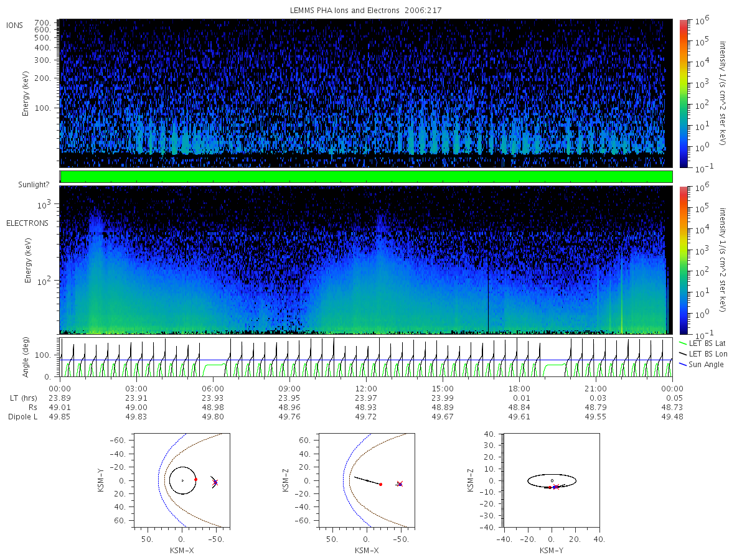This screenshot has width=747, height=560.
Task: Click the '21:00' time axis label
Action: click(596, 389)
